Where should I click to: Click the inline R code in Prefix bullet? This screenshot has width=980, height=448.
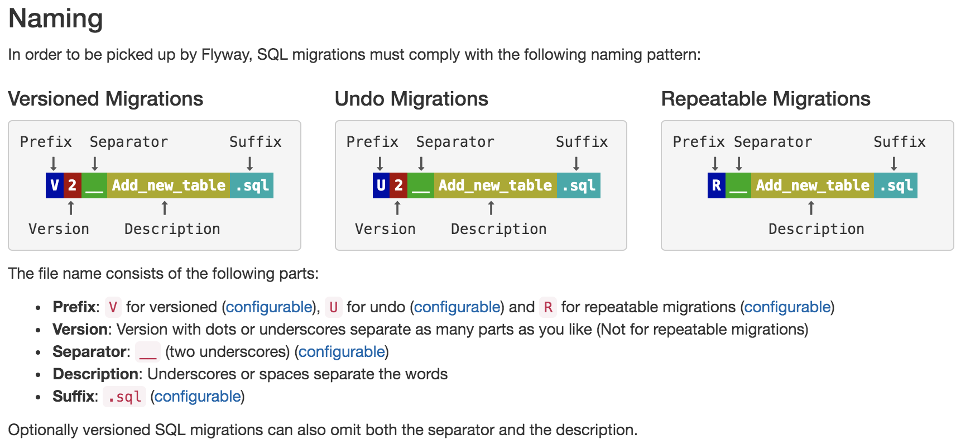point(548,307)
